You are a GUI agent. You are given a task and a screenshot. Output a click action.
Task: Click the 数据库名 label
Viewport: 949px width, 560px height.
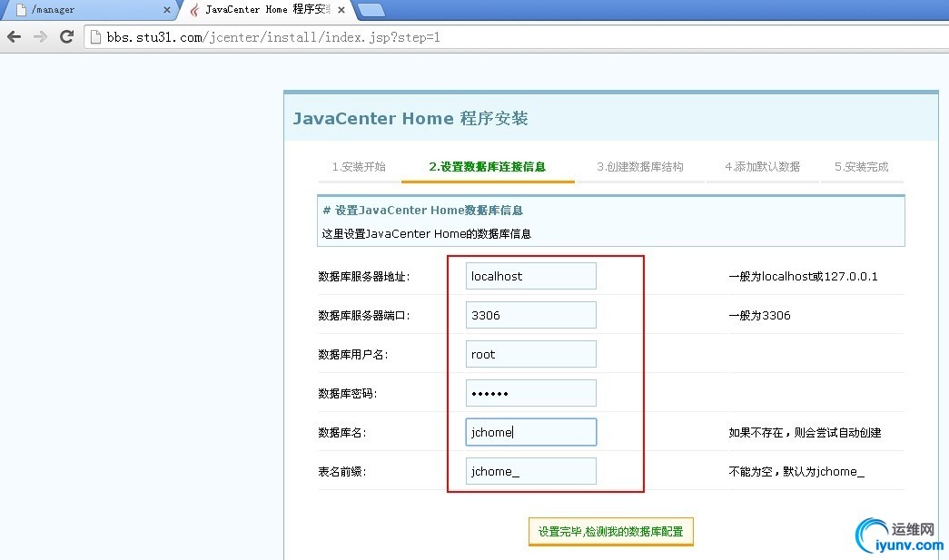(342, 432)
